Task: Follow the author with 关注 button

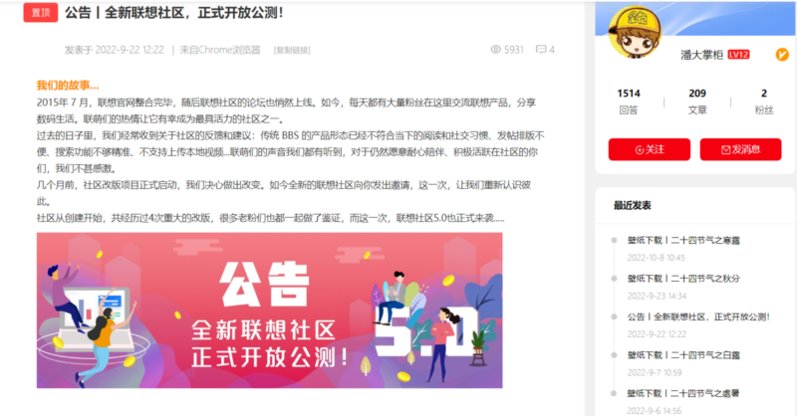Action: point(649,149)
